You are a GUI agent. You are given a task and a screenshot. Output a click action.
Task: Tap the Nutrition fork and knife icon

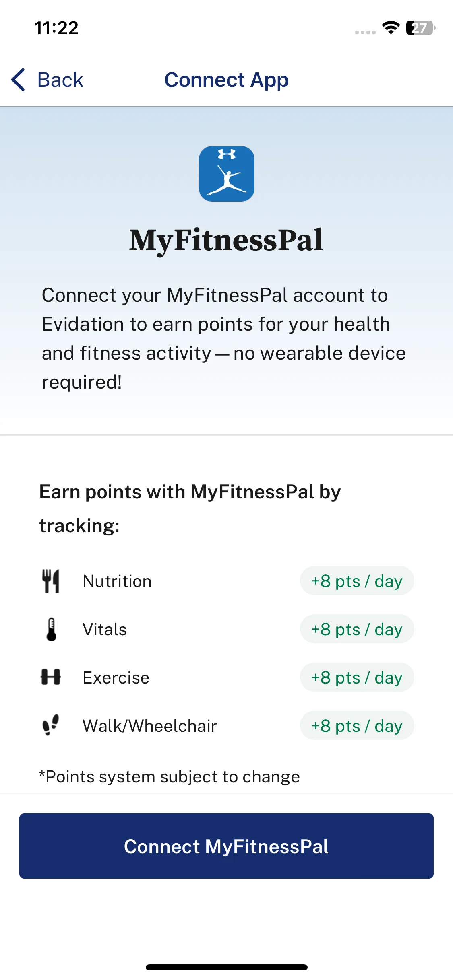coord(51,581)
